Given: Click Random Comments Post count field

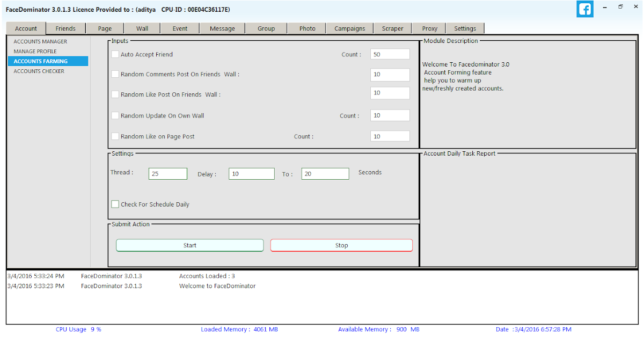Looking at the screenshot, I should point(390,75).
